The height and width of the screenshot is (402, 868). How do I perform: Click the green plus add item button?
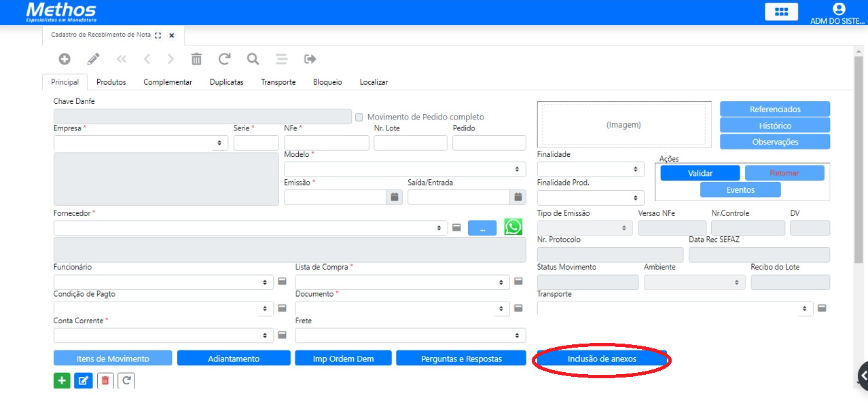[x=62, y=380]
